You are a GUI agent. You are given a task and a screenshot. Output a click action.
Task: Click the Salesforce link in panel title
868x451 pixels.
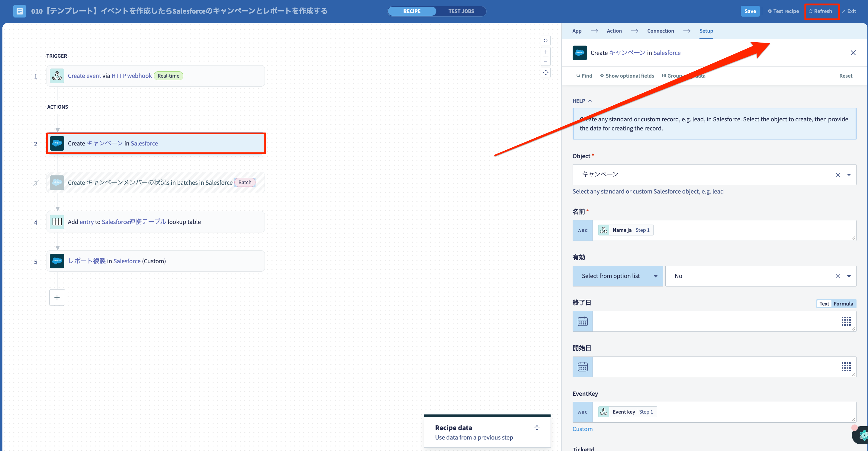pos(667,53)
